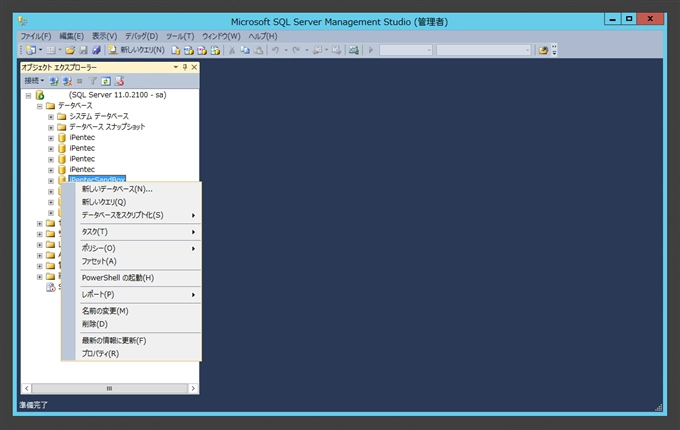Image resolution: width=680 pixels, height=430 pixels.
Task: Click the Copy toolbar icon
Action: [x=245, y=50]
